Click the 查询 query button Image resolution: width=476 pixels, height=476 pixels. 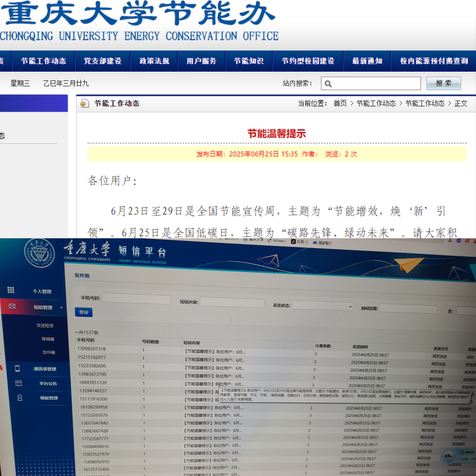[x=84, y=312]
